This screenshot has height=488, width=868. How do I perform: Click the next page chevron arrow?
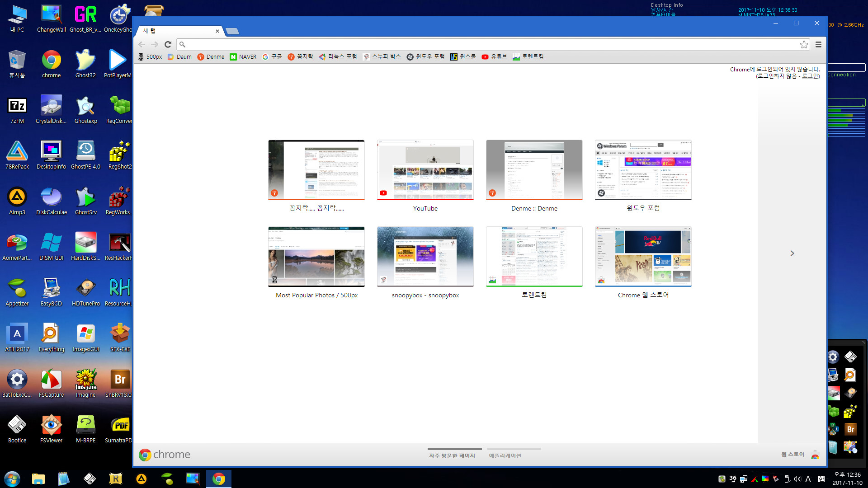tap(792, 253)
